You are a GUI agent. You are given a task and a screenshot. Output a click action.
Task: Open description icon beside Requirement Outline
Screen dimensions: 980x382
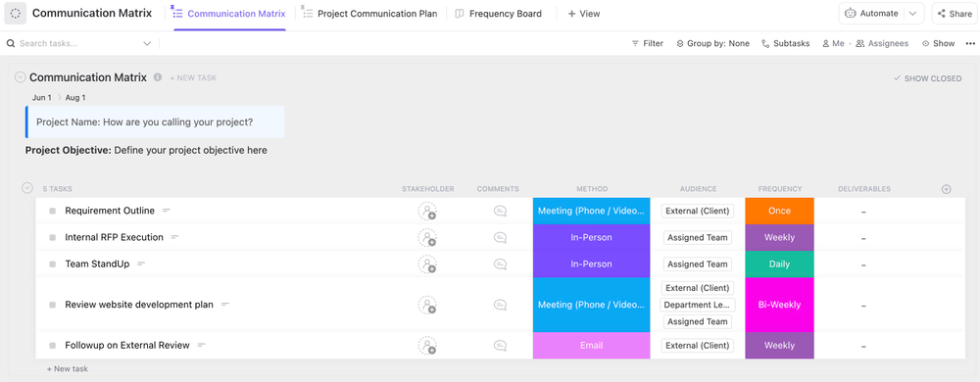point(167,211)
